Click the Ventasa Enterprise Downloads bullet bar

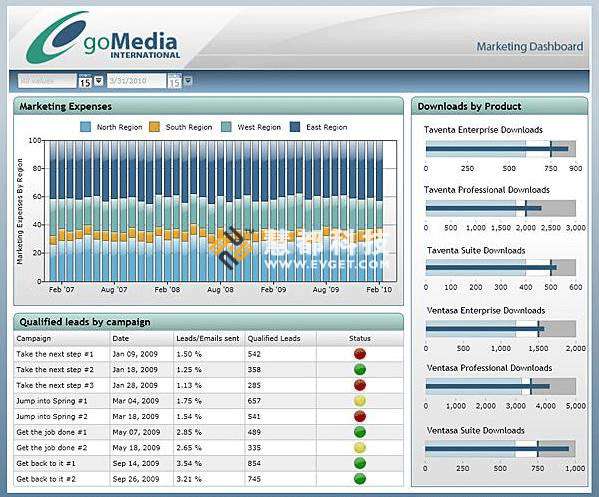click(501, 329)
